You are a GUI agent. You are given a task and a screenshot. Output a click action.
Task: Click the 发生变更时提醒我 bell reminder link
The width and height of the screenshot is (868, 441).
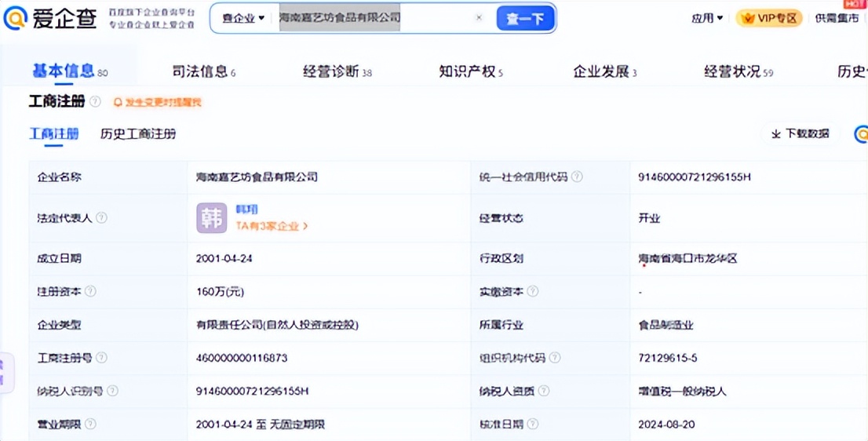coord(158,102)
